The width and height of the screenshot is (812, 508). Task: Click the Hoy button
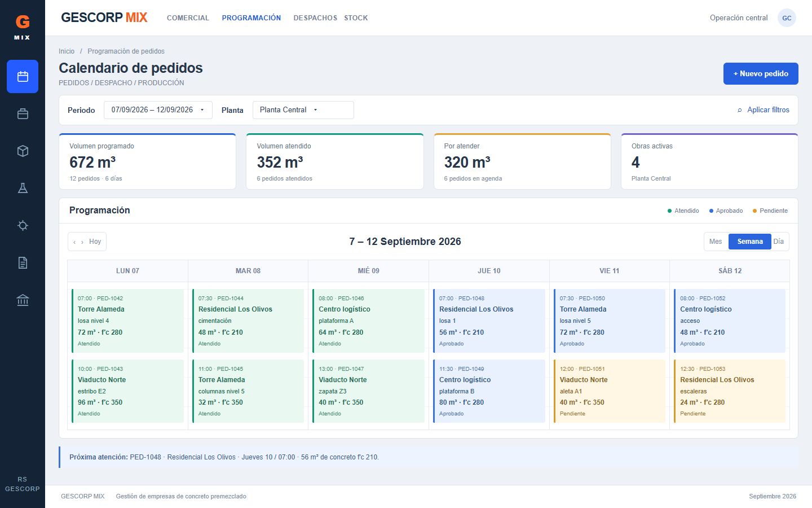[95, 242]
